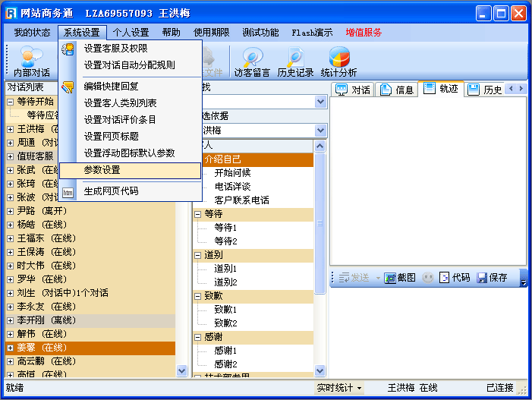Open the 实时统计 dropdown in status bar
Viewport: 532px width, 400px height.
pyautogui.click(x=339, y=388)
